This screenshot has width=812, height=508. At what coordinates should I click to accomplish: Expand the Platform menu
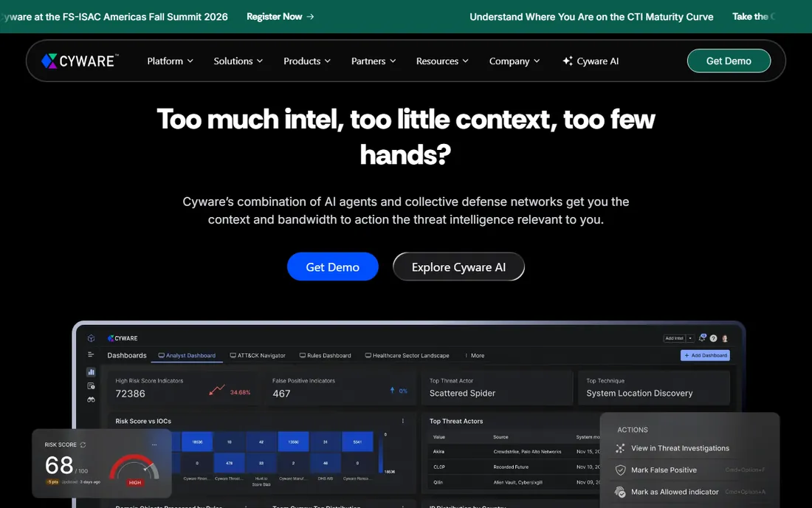coord(171,61)
